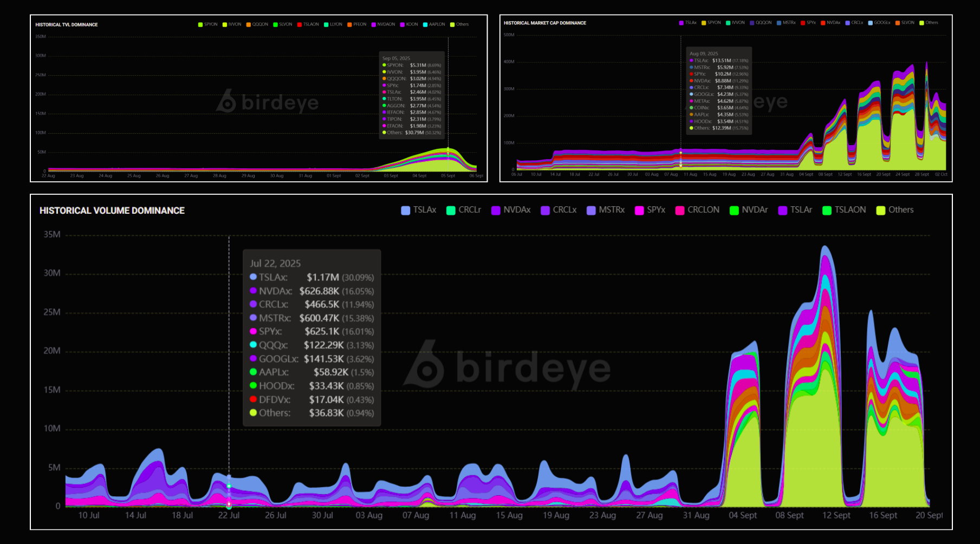The image size is (980, 544).
Task: Toggle Others in TVL Dominance legend
Action: coord(459,24)
